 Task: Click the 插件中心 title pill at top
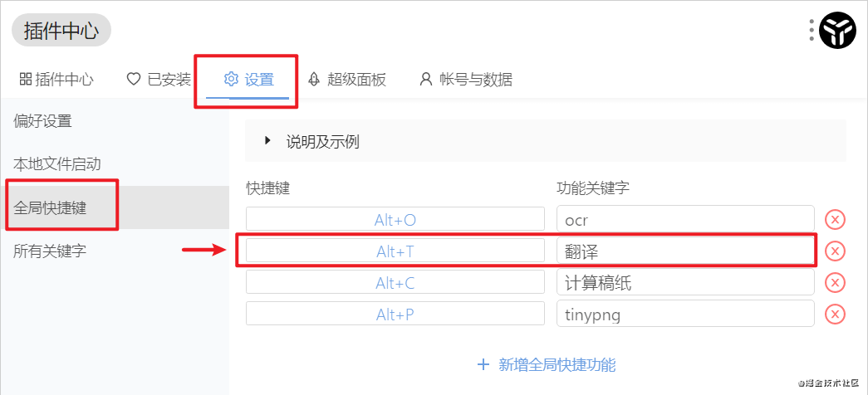[x=61, y=31]
